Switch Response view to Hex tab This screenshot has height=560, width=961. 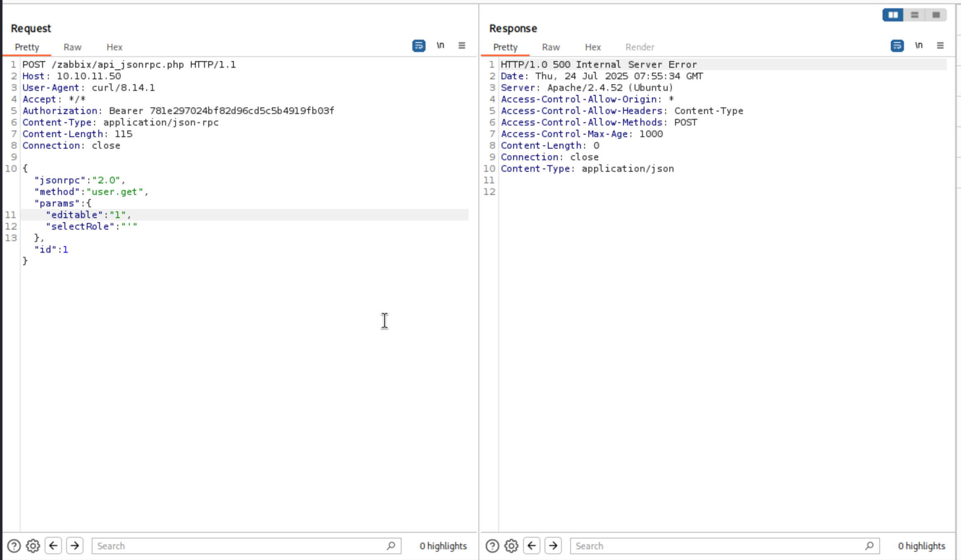tap(593, 47)
